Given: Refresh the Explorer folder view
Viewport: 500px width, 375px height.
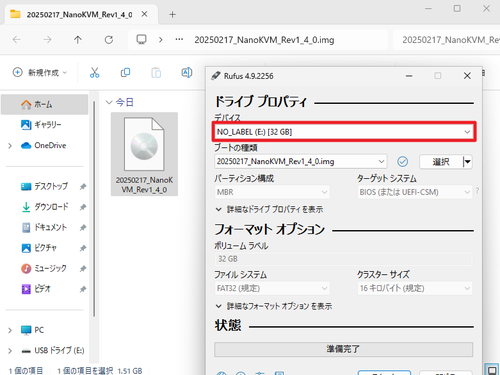Looking at the screenshot, I should click(x=109, y=40).
